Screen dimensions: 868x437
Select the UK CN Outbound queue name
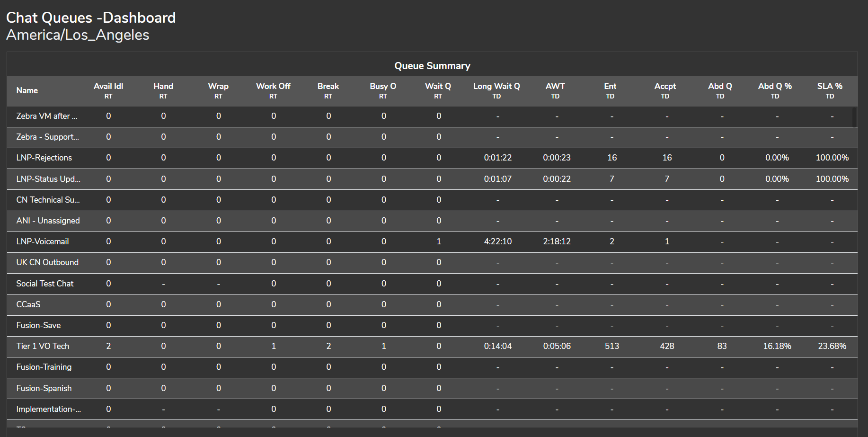pyautogui.click(x=47, y=262)
